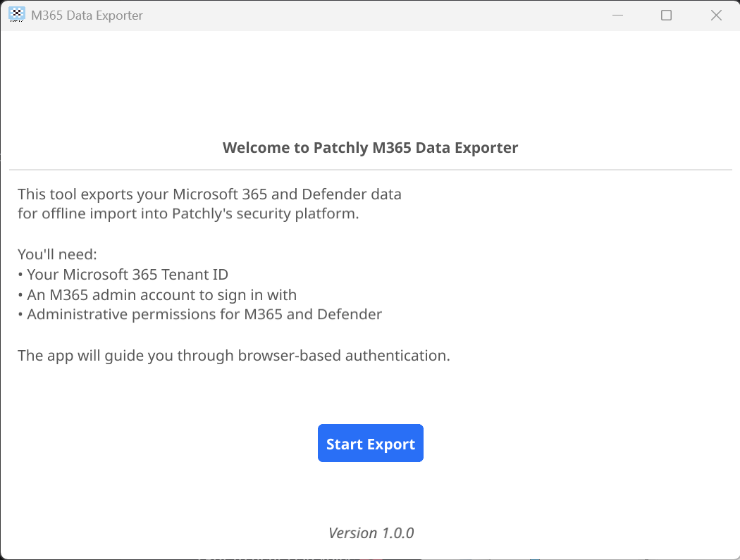Minimize the M365 Data Exporter window
The width and height of the screenshot is (740, 560).
[617, 15]
